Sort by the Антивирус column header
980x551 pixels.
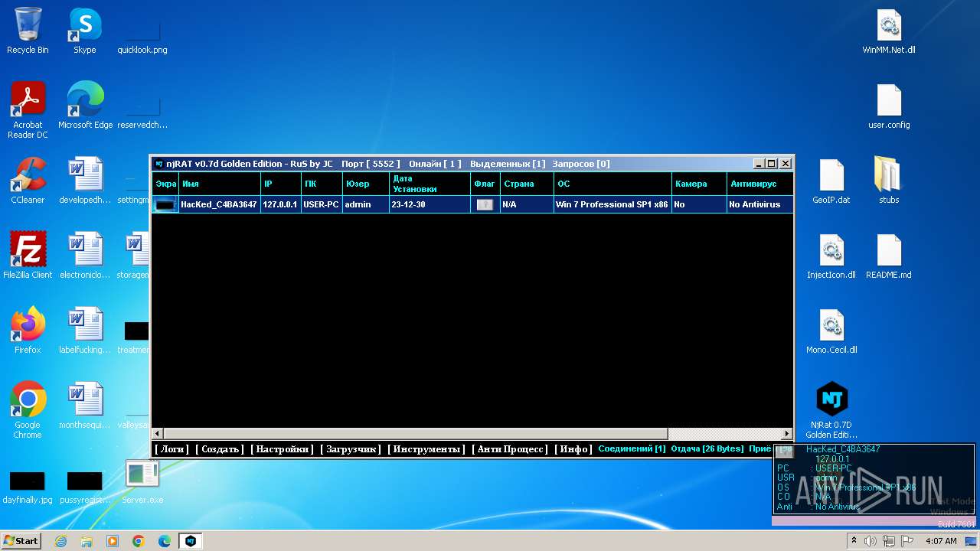pos(759,184)
